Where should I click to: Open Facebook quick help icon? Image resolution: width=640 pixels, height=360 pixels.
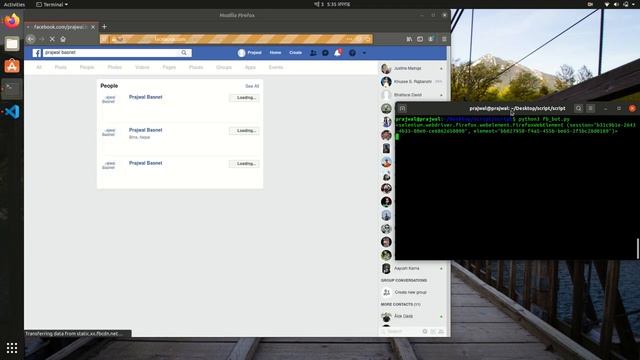tap(352, 53)
